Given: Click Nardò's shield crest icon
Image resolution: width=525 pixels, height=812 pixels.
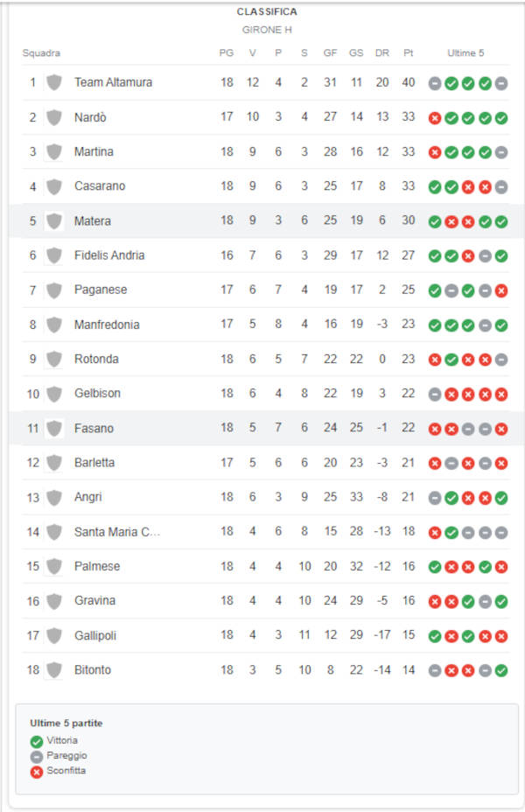Looking at the screenshot, I should (54, 117).
